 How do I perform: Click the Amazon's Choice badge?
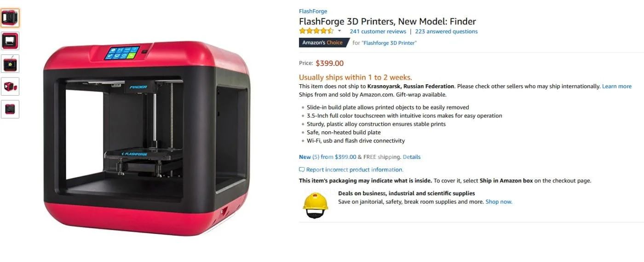323,43
